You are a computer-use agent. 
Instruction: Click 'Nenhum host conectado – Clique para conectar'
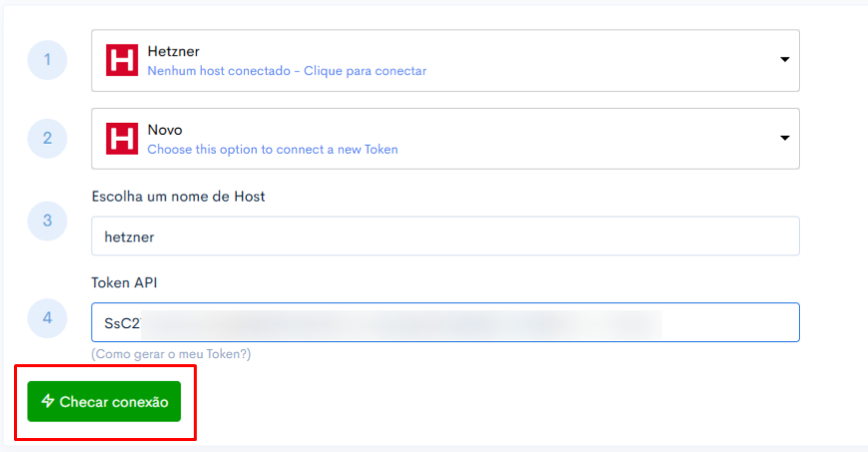[x=287, y=71]
